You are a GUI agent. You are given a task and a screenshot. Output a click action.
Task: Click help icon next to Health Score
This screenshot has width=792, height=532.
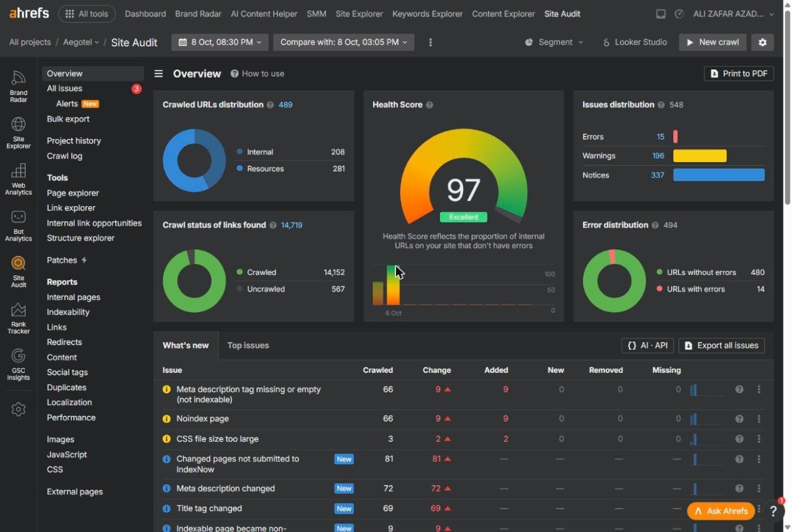[429, 105]
